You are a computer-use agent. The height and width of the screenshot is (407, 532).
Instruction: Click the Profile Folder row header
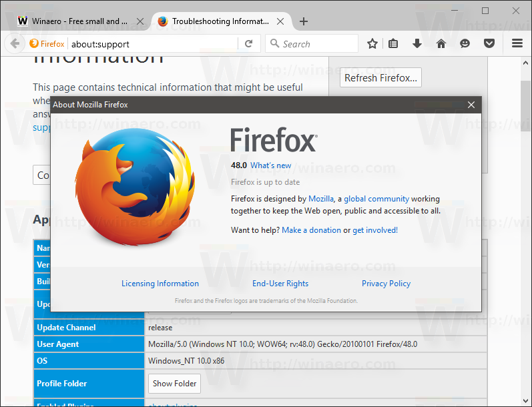(x=89, y=384)
